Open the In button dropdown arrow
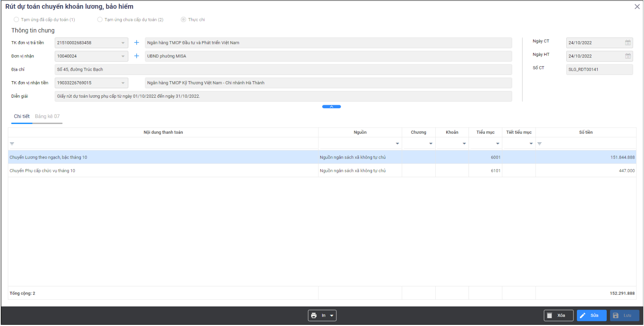The image size is (644, 326). [332, 315]
